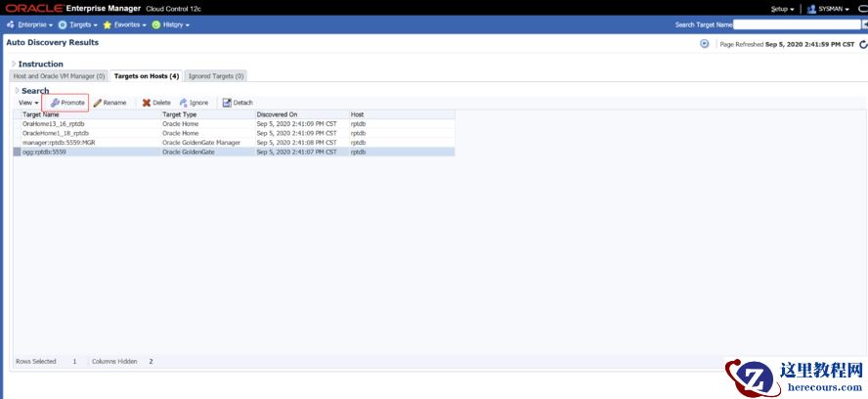The height and width of the screenshot is (399, 868).
Task: Click the Detach table icon
Action: point(227,103)
